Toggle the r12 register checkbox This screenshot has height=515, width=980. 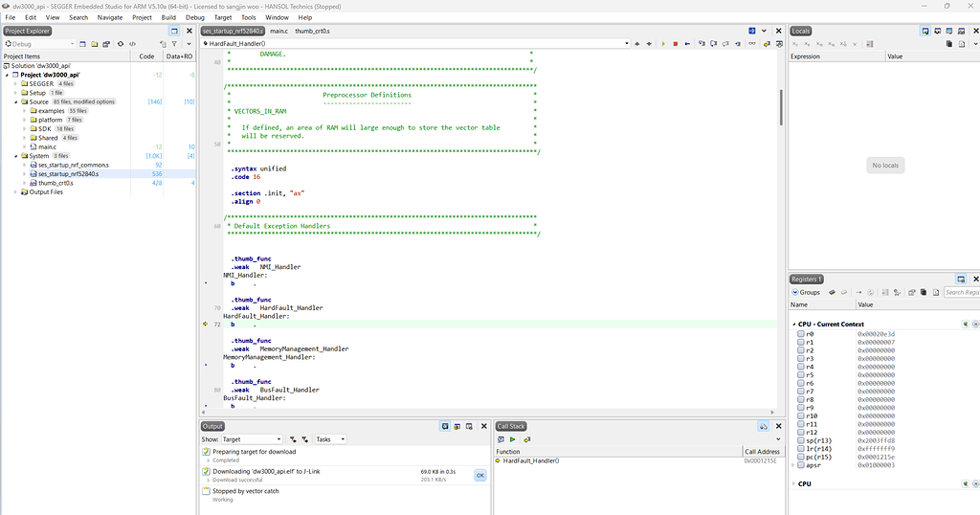click(801, 432)
